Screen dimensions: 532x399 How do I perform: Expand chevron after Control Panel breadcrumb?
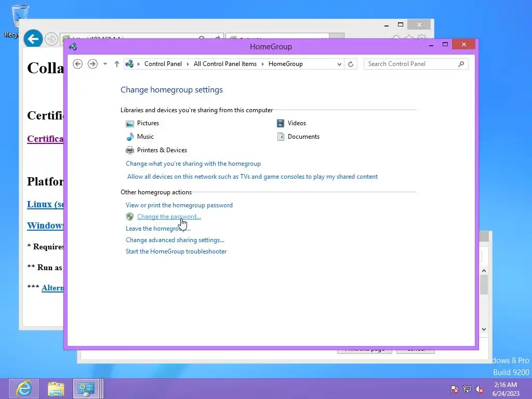click(188, 64)
